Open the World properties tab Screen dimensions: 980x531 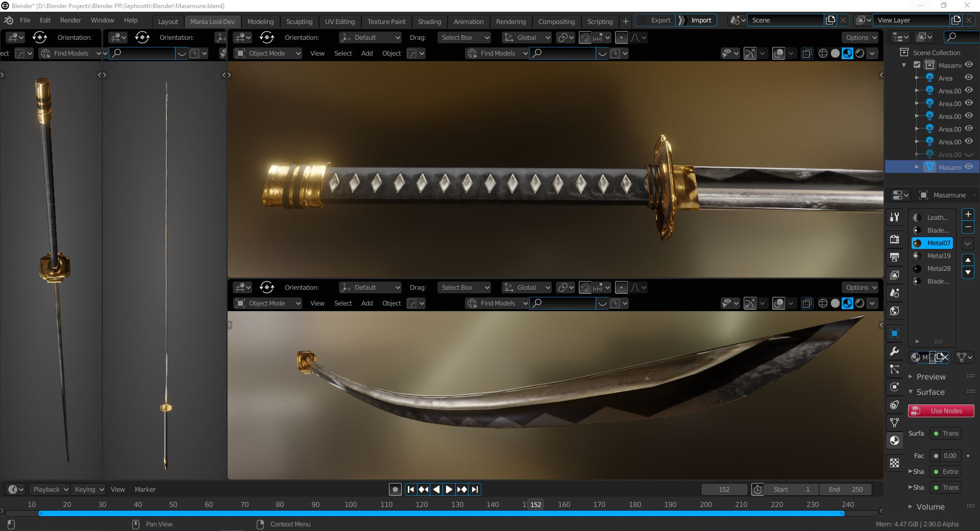pyautogui.click(x=894, y=311)
